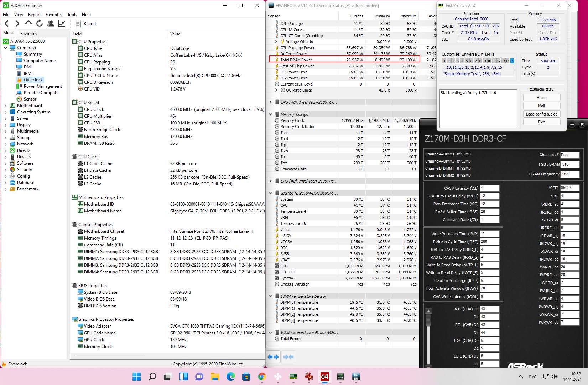Viewport: 588px width, 385px height.
Task: Click the vertical scrollbar up arrow in ASRock Timing Configurator
Action: pyautogui.click(x=429, y=311)
